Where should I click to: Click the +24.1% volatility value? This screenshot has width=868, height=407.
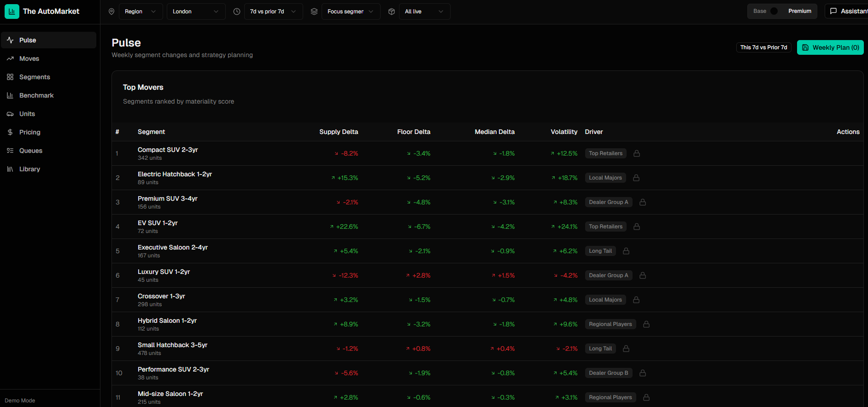click(568, 227)
